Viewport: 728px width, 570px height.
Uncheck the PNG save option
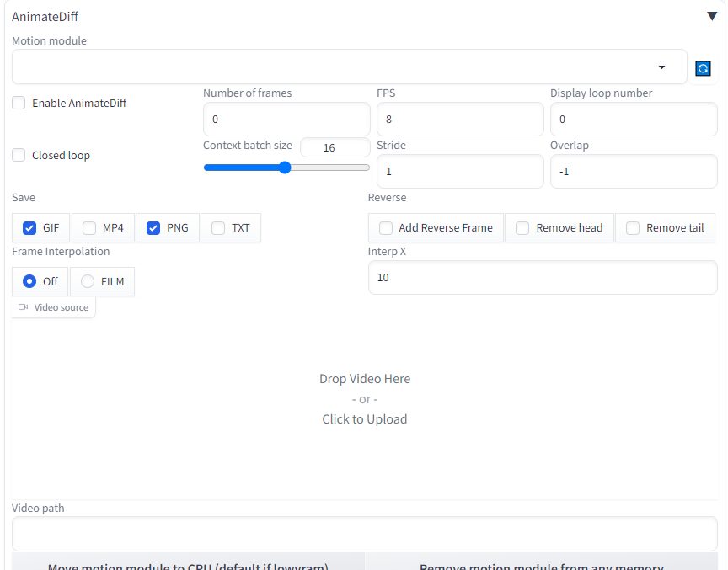click(x=153, y=227)
